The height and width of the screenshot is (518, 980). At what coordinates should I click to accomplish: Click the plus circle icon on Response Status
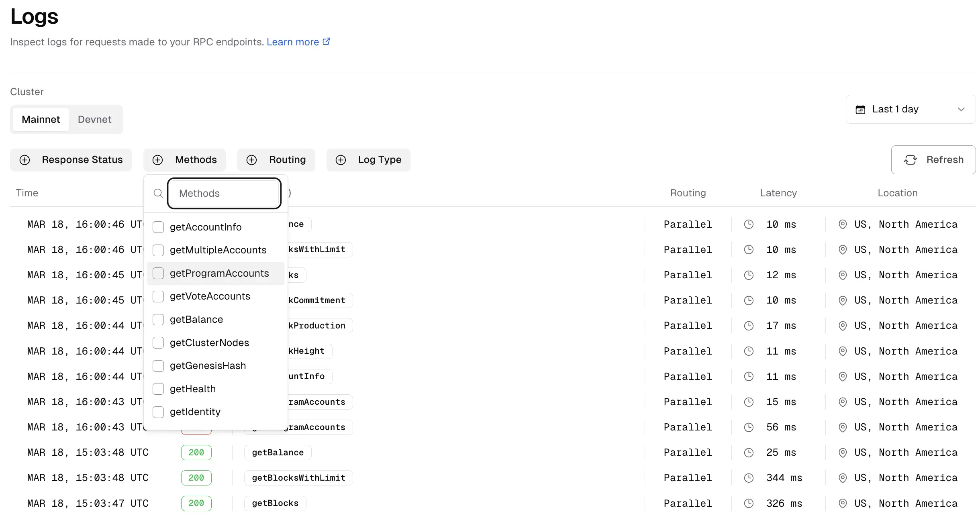click(25, 160)
